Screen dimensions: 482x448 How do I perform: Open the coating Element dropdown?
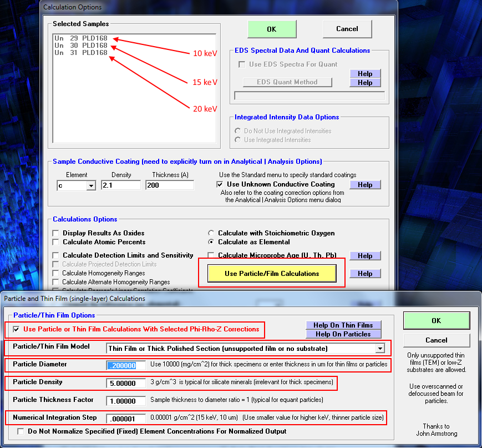[91, 186]
